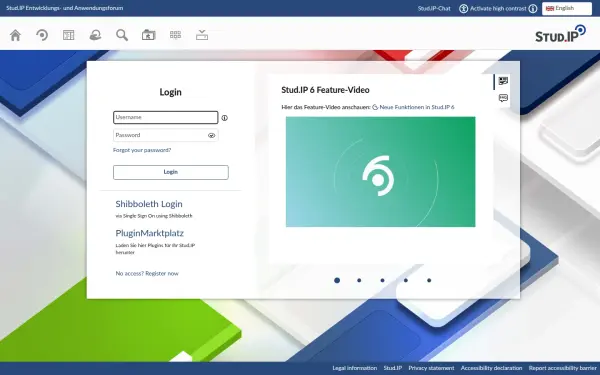The image size is (600, 375).
Task: Click the swirl icon before Neue Funktionen link
Action: [x=375, y=108]
